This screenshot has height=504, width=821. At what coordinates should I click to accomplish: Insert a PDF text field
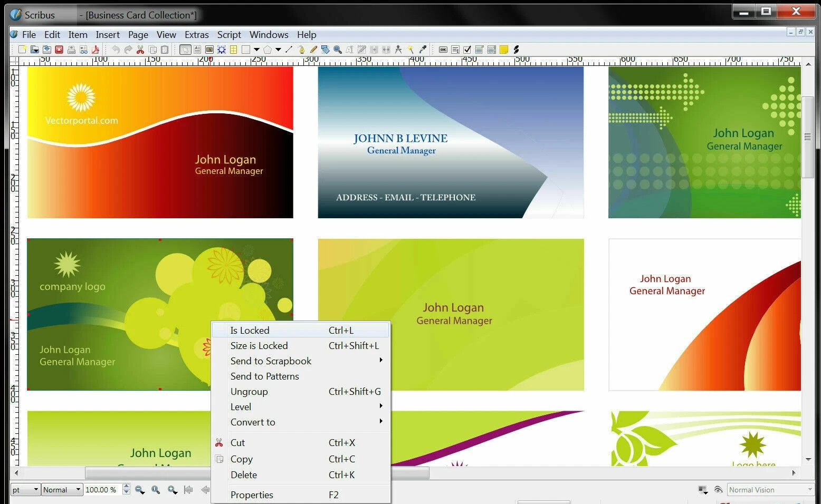coord(455,50)
